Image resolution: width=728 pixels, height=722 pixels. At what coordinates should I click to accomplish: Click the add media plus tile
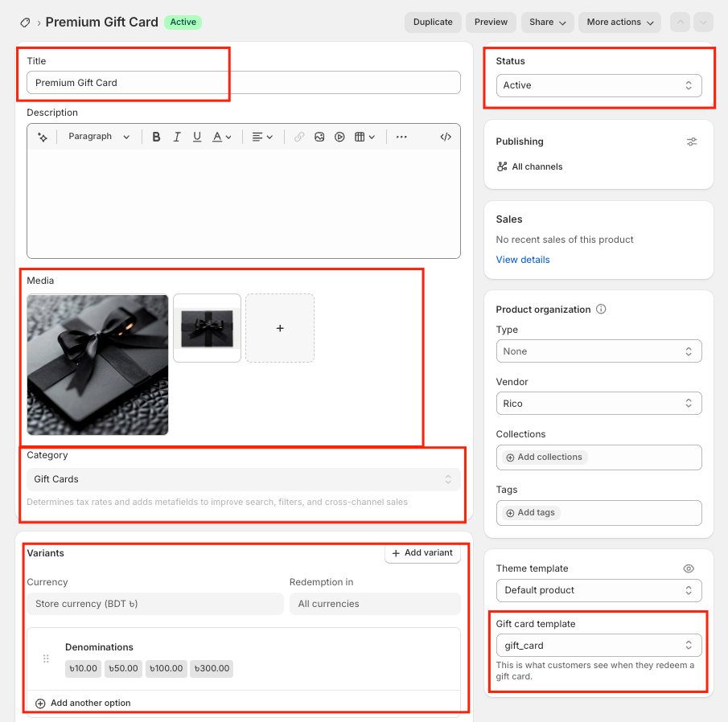(280, 328)
